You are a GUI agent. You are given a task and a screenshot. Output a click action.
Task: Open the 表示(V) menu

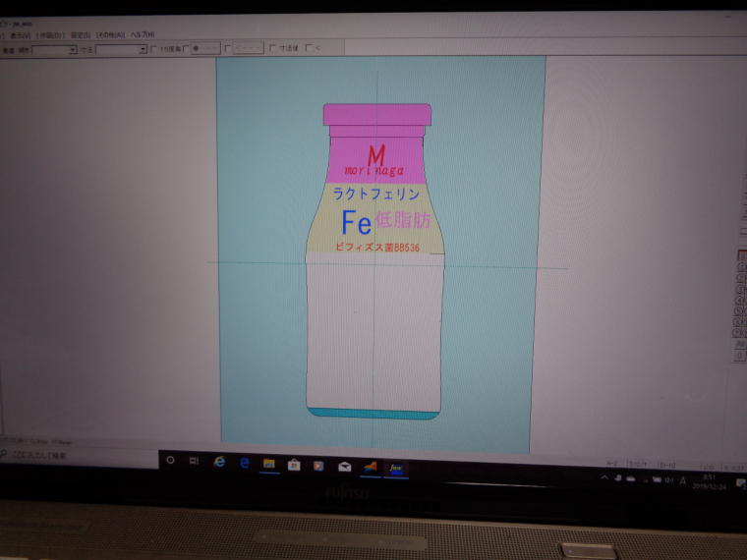coord(20,35)
